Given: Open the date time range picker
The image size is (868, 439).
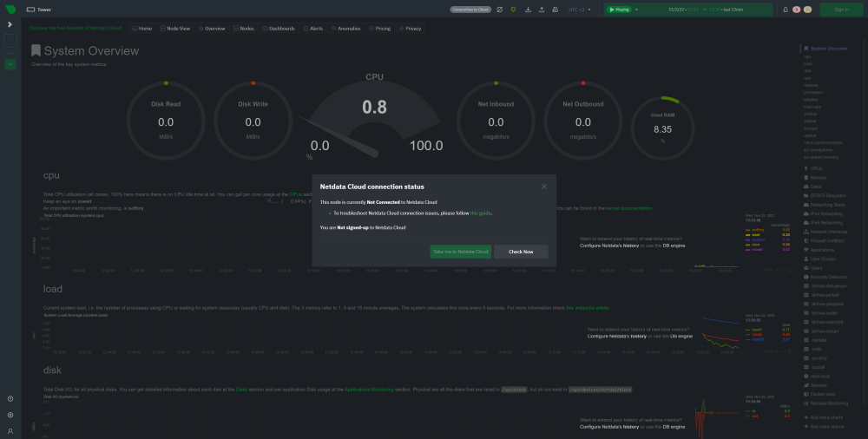Looking at the screenshot, I should tap(707, 10).
